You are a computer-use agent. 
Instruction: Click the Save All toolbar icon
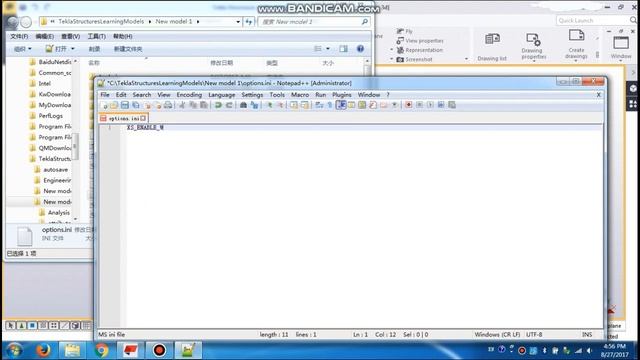136,105
